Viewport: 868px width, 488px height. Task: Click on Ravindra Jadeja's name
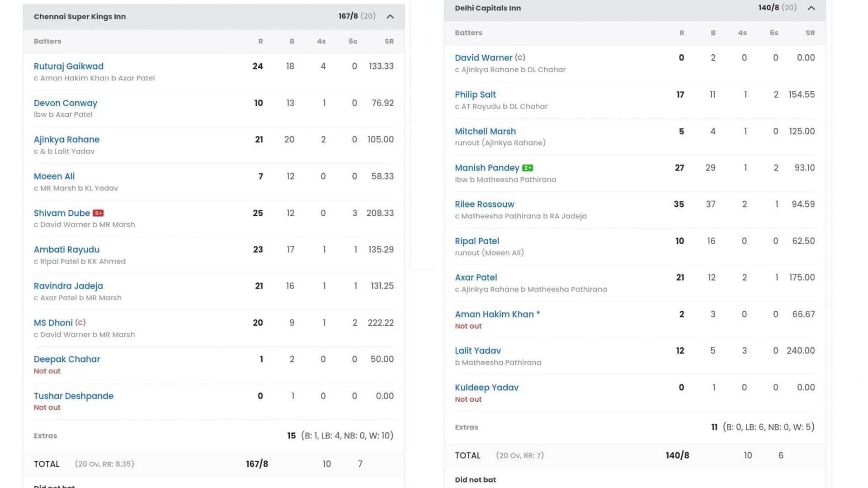pyautogui.click(x=68, y=286)
